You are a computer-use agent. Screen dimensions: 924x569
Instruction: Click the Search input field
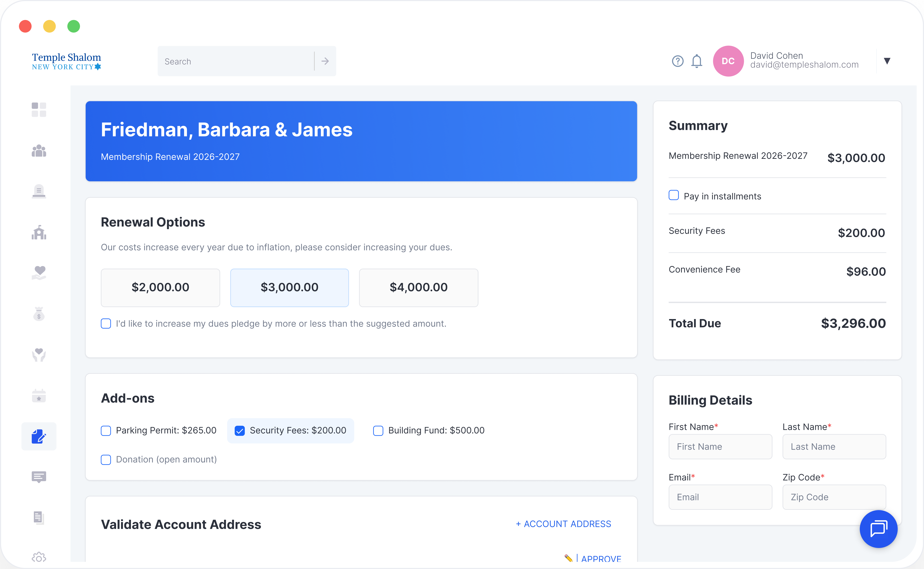tap(236, 61)
